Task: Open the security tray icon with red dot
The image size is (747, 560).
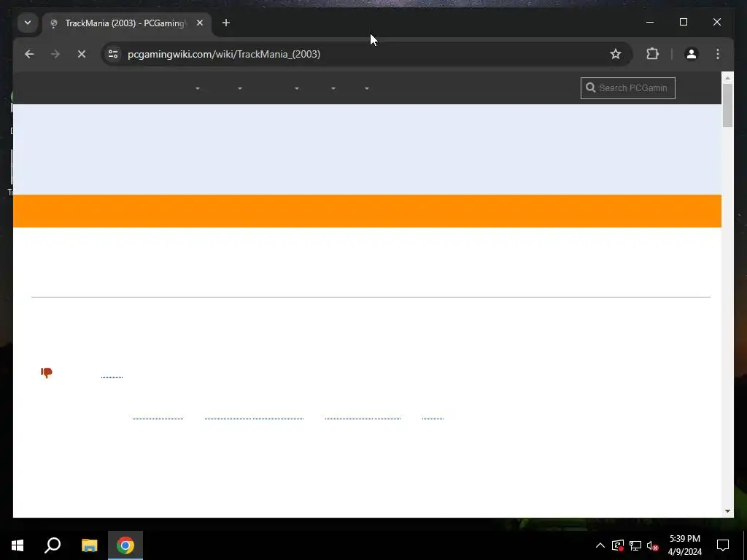Action: click(617, 545)
